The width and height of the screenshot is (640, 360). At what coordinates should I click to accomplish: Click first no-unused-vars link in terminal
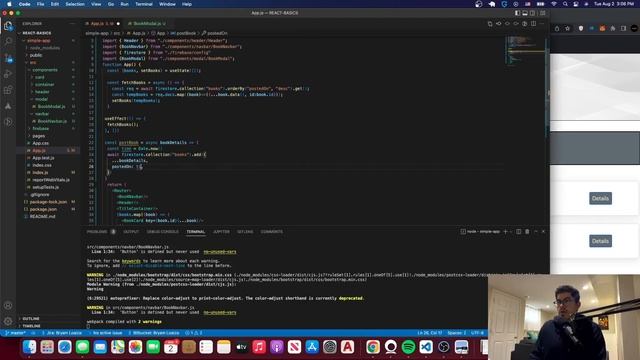coord(220,252)
